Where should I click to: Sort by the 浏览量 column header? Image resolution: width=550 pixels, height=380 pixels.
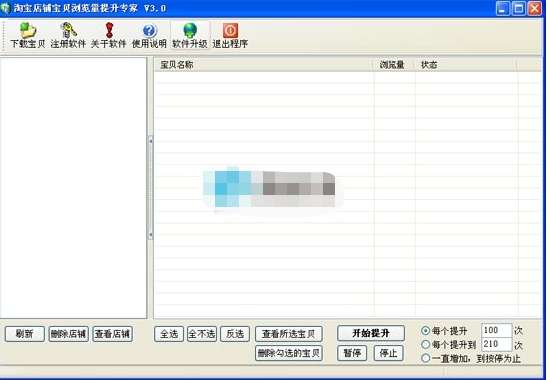click(x=393, y=65)
